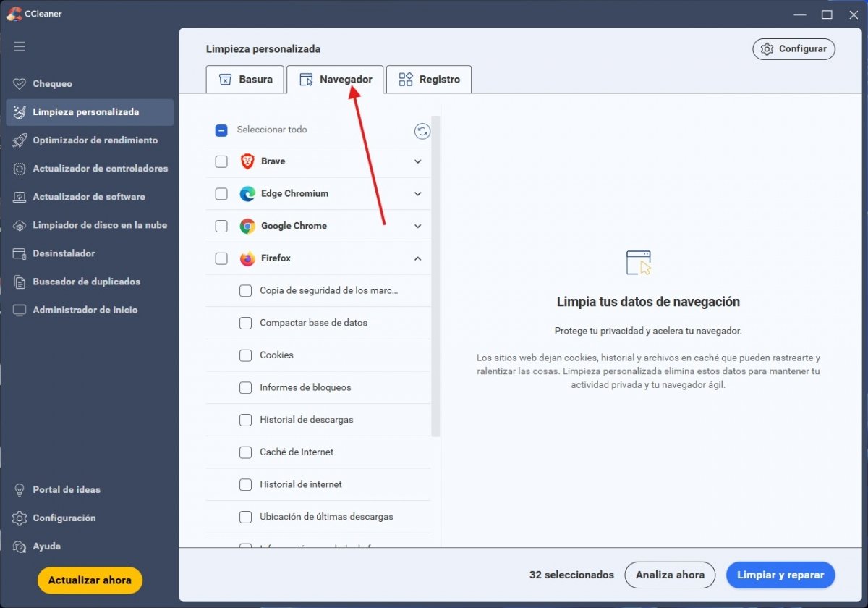Click the Actualizador de controladores icon
The width and height of the screenshot is (868, 608).
[20, 169]
